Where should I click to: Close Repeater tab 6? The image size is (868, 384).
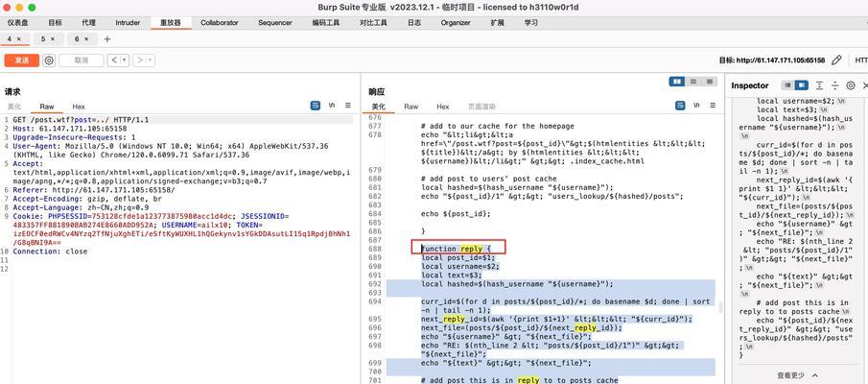pyautogui.click(x=87, y=38)
